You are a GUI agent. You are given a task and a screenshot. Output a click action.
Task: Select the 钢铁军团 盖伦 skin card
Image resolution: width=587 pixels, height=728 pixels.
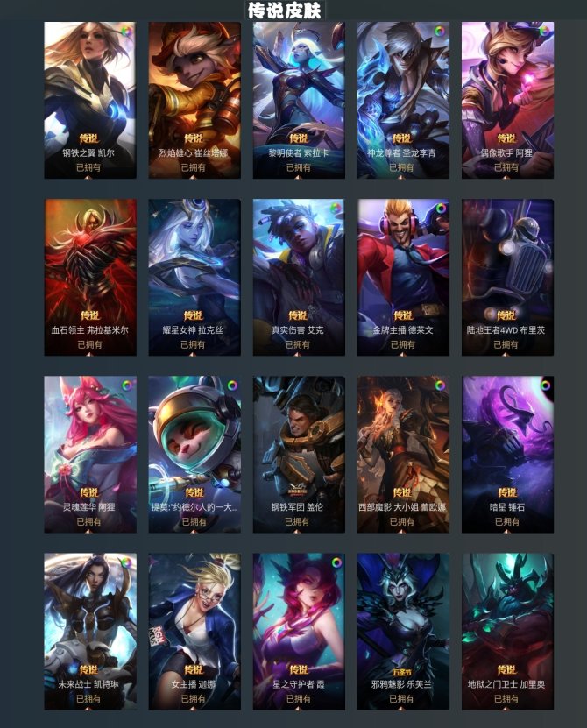click(299, 455)
